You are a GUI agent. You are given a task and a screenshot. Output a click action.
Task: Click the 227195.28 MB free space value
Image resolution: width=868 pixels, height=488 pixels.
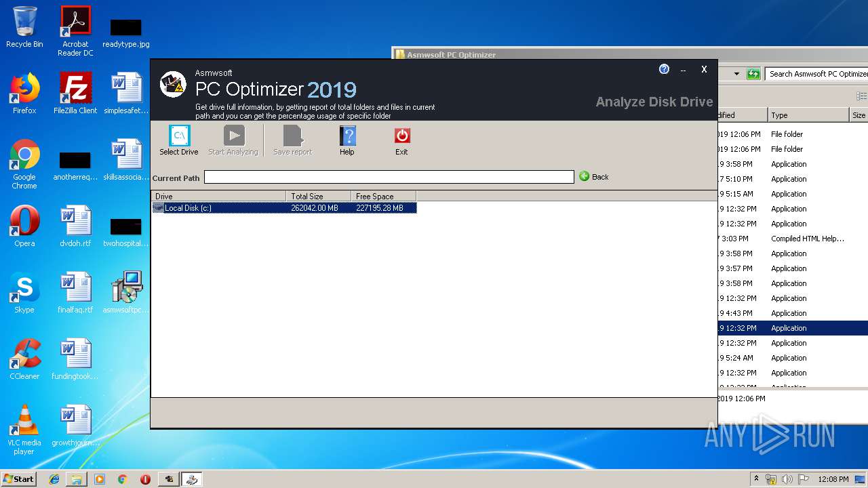[380, 208]
